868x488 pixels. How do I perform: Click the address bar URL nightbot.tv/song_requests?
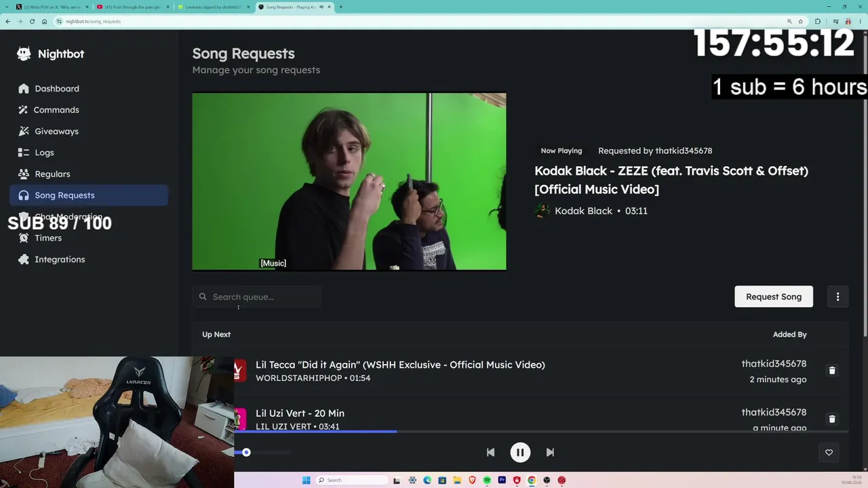point(94,22)
